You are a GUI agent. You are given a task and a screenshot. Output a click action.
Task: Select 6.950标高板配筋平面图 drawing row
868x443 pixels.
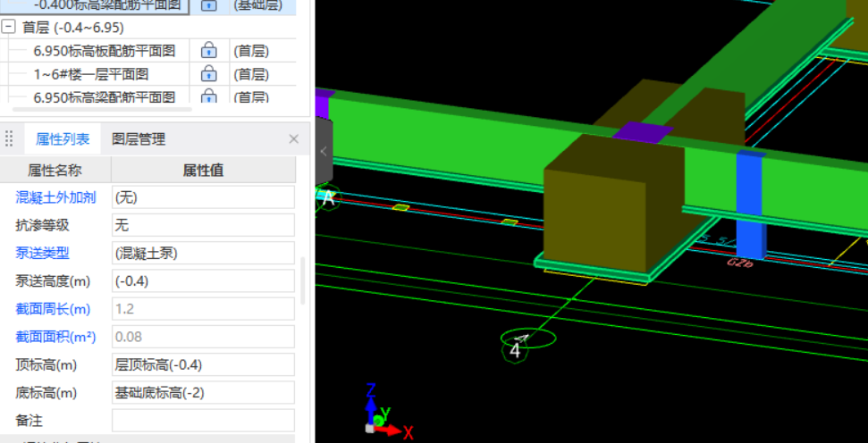pyautogui.click(x=105, y=52)
